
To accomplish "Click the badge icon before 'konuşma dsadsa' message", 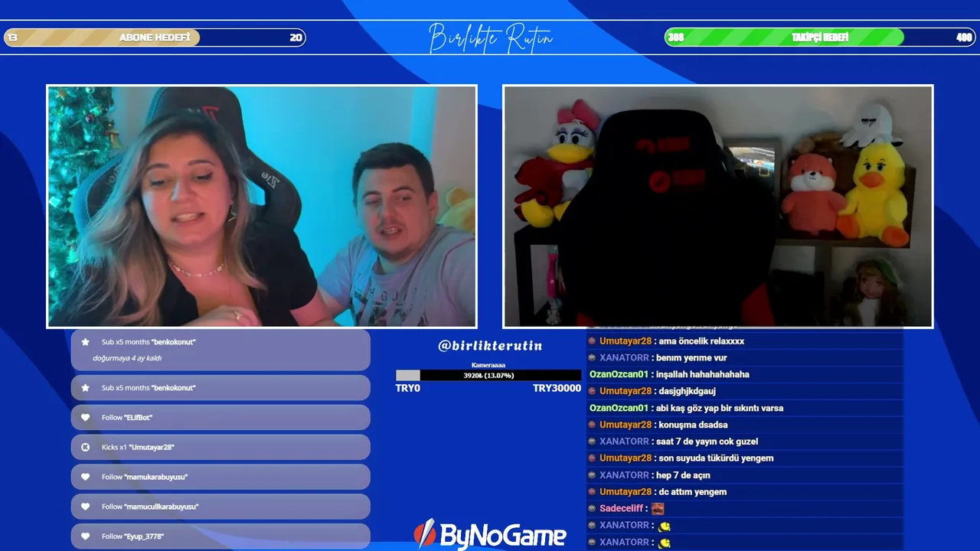I will pos(592,425).
